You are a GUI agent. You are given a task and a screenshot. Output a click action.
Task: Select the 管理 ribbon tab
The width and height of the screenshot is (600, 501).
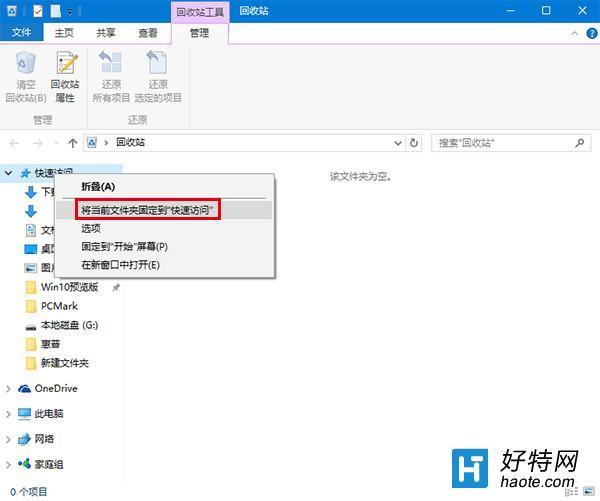(x=199, y=33)
